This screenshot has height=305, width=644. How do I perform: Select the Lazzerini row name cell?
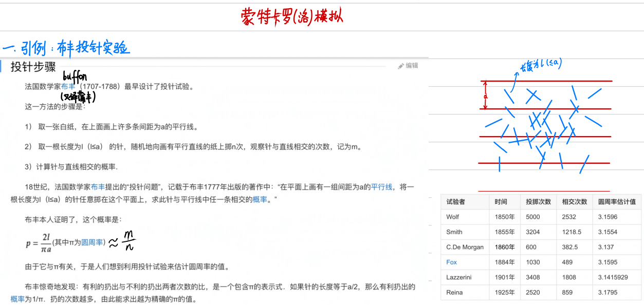[459, 277]
